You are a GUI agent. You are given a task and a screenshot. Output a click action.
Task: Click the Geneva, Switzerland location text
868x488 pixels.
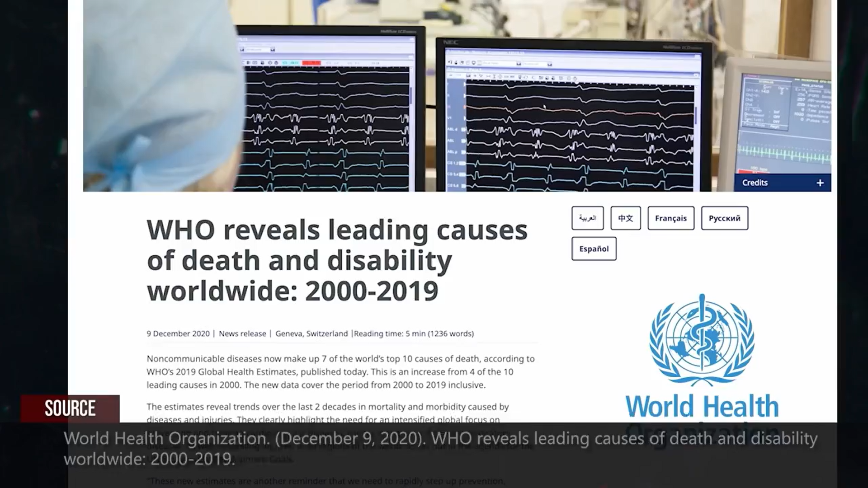(311, 334)
